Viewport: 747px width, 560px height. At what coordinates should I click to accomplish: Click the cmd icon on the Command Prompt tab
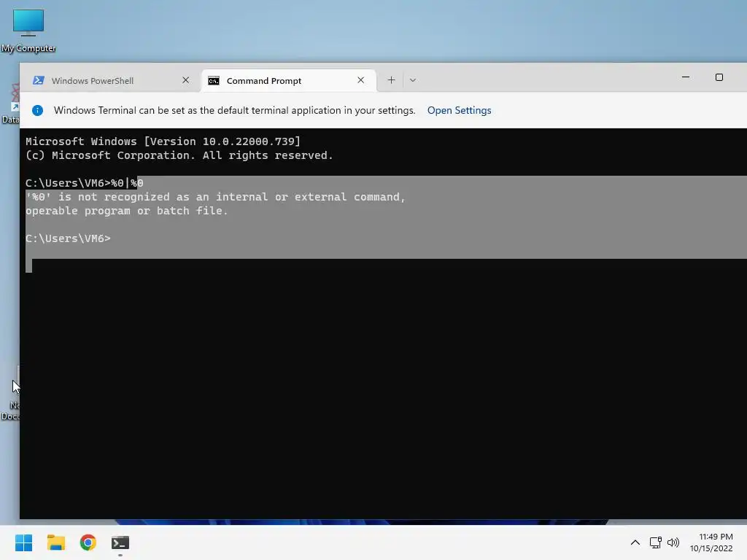(214, 80)
